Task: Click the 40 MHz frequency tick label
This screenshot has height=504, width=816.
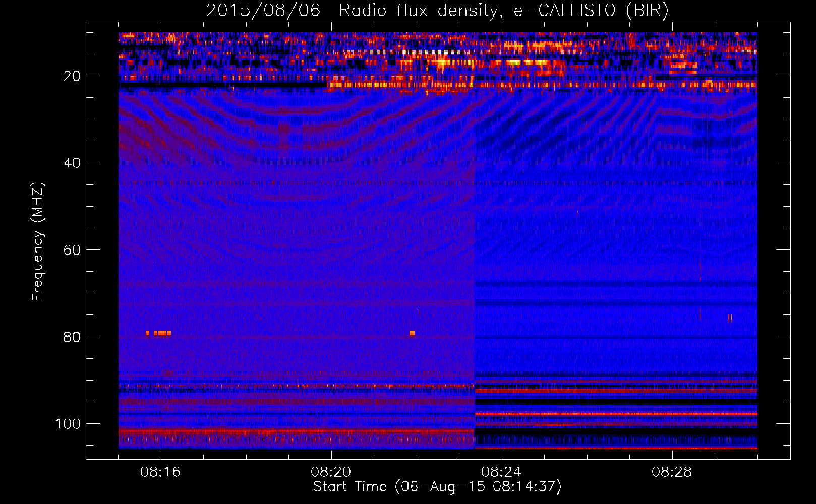Action: [x=72, y=163]
